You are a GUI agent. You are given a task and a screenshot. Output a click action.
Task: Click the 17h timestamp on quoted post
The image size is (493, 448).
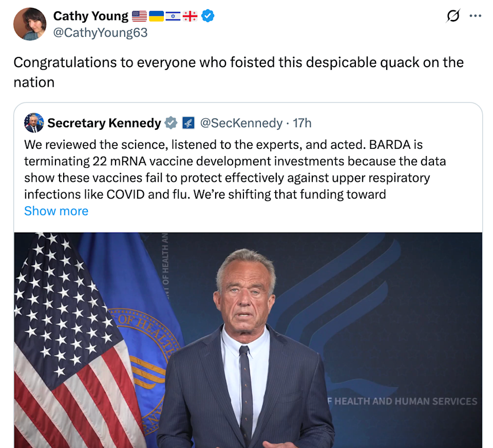(302, 123)
